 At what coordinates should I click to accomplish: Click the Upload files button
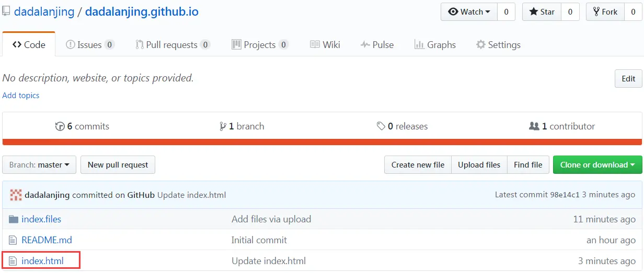click(479, 165)
